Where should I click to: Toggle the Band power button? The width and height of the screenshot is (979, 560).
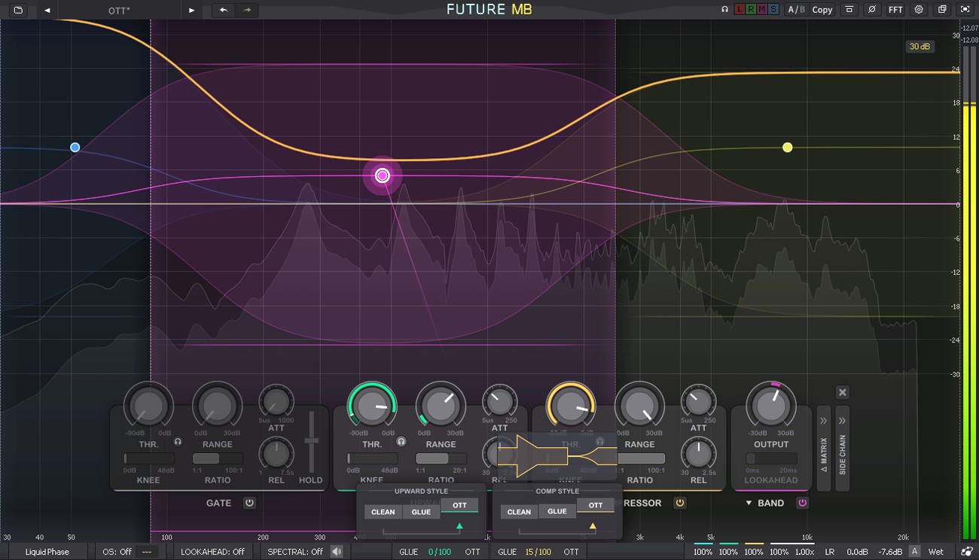click(803, 503)
